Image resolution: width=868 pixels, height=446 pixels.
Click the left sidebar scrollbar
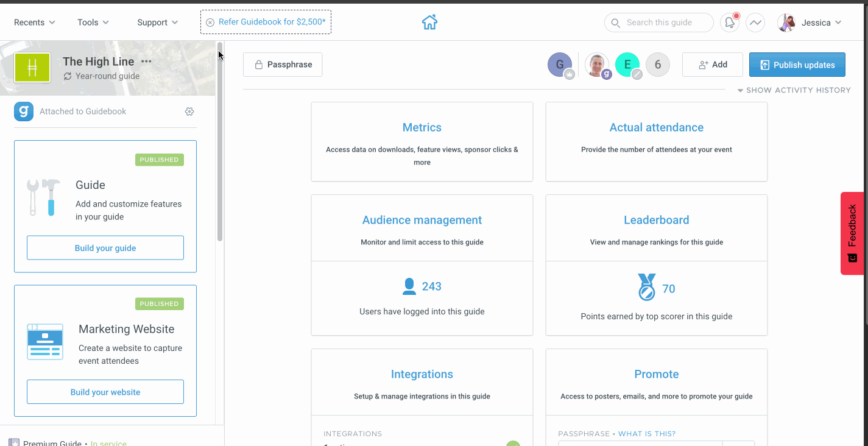tap(220, 141)
